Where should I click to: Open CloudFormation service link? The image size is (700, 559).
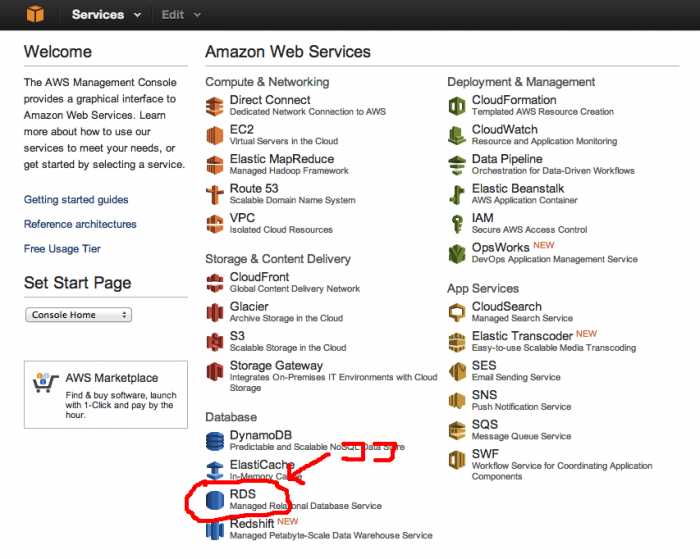(x=514, y=100)
